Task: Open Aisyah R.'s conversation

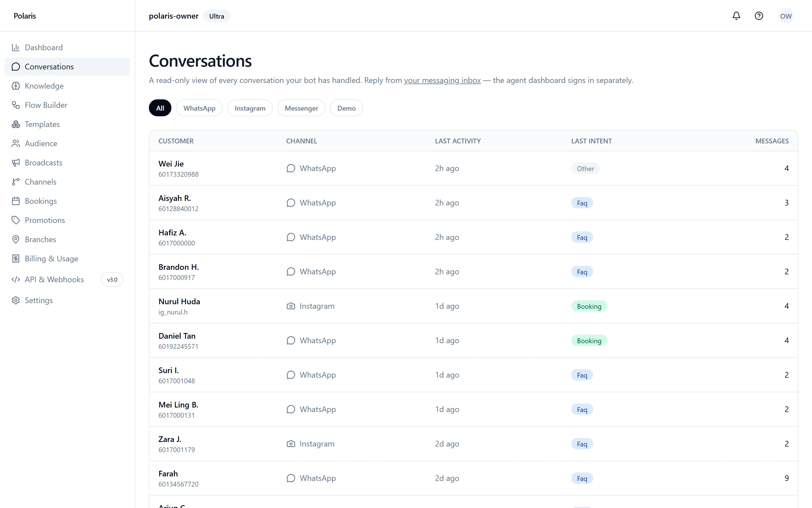Action: tap(473, 203)
